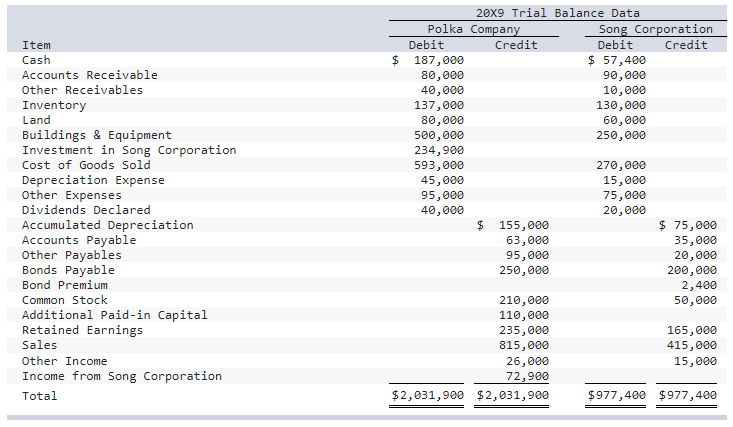This screenshot has width=733, height=427.
Task: Click the Total row label
Action: (x=40, y=396)
